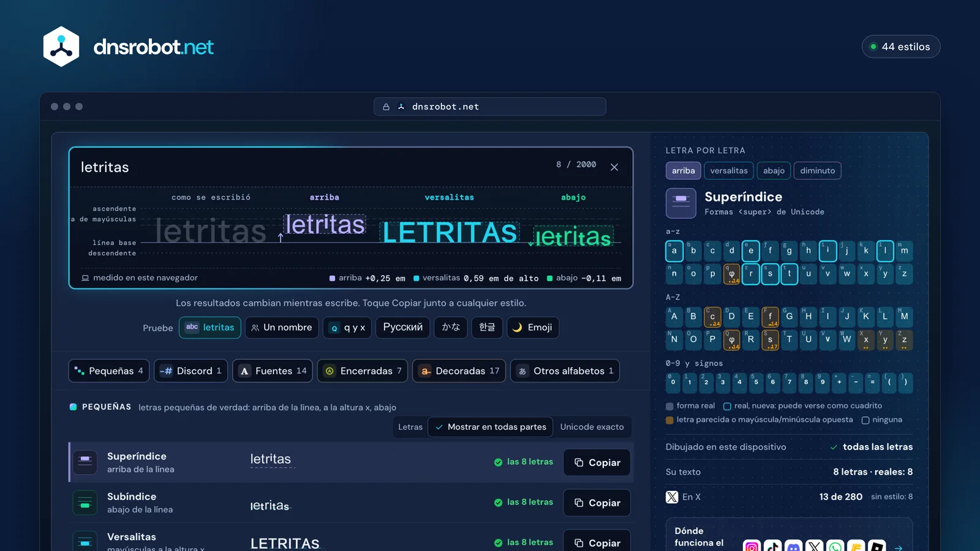
Task: Try the Emoji sample chip
Action: pos(533,328)
